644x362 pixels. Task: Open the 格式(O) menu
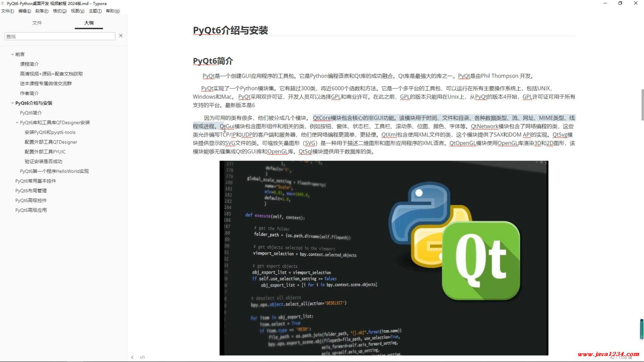click(60, 11)
